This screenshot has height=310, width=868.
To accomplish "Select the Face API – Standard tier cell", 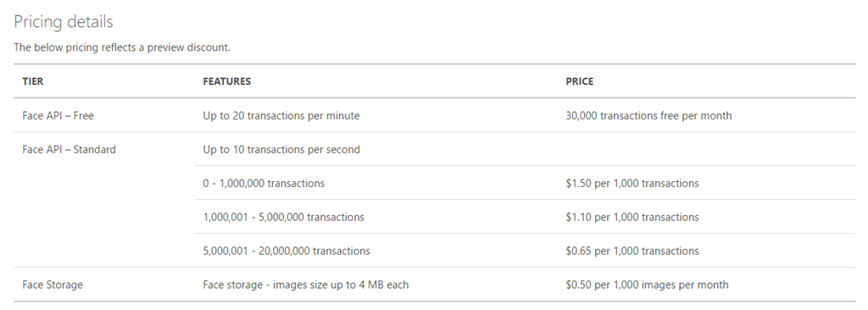I will 70,149.
